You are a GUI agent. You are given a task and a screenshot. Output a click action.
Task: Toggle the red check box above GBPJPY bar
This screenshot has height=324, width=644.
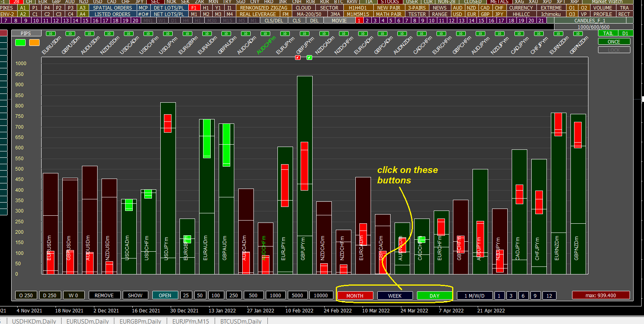click(297, 58)
